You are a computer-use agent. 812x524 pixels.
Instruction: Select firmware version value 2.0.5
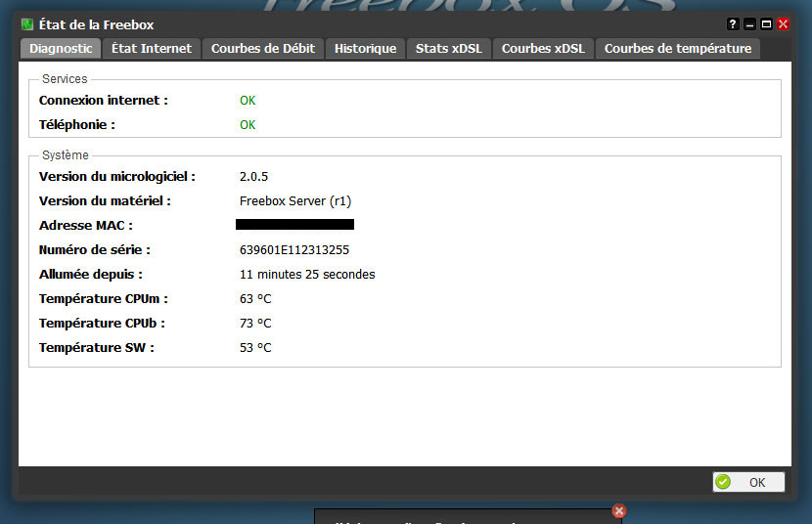253,176
